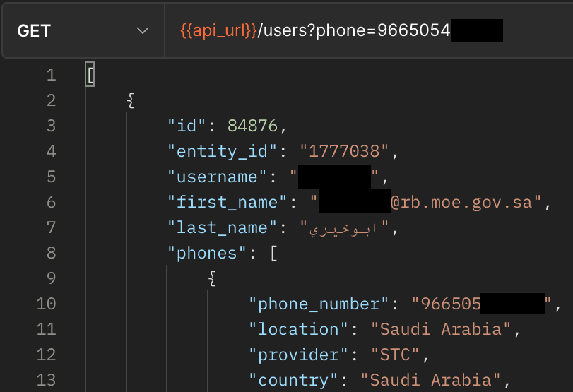Click the id value 84876

(253, 126)
